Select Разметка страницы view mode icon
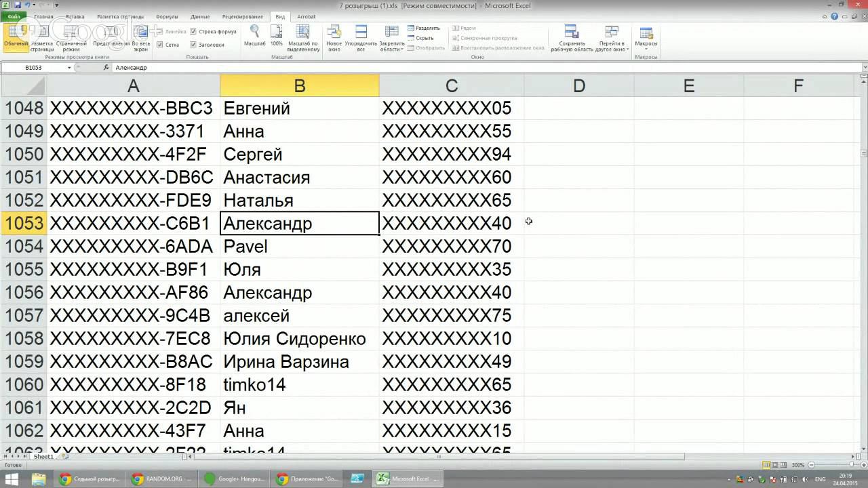The image size is (868, 488). click(x=41, y=38)
